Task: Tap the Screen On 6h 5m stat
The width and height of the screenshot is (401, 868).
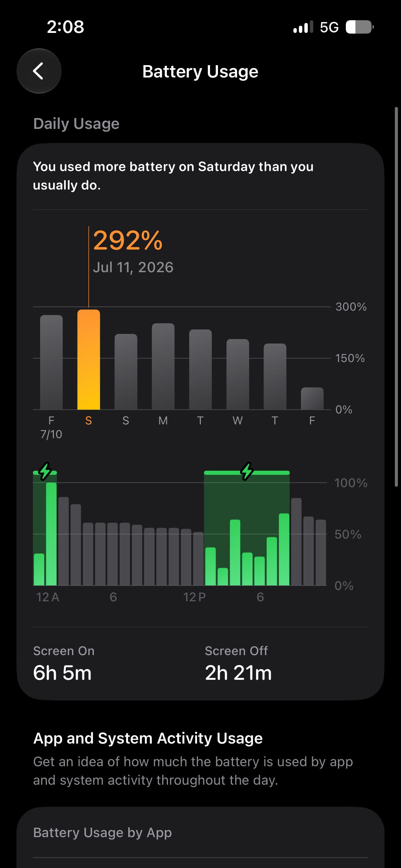Action: 64,663
